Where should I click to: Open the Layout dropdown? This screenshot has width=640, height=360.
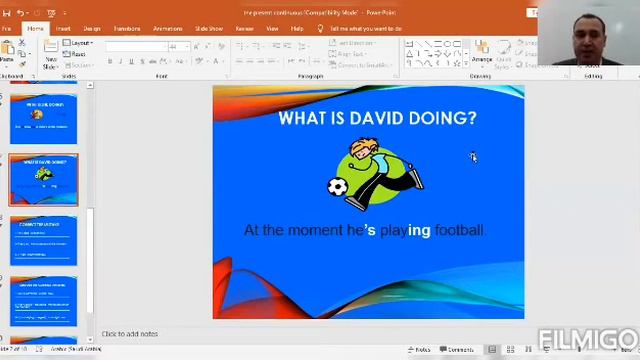point(78,43)
